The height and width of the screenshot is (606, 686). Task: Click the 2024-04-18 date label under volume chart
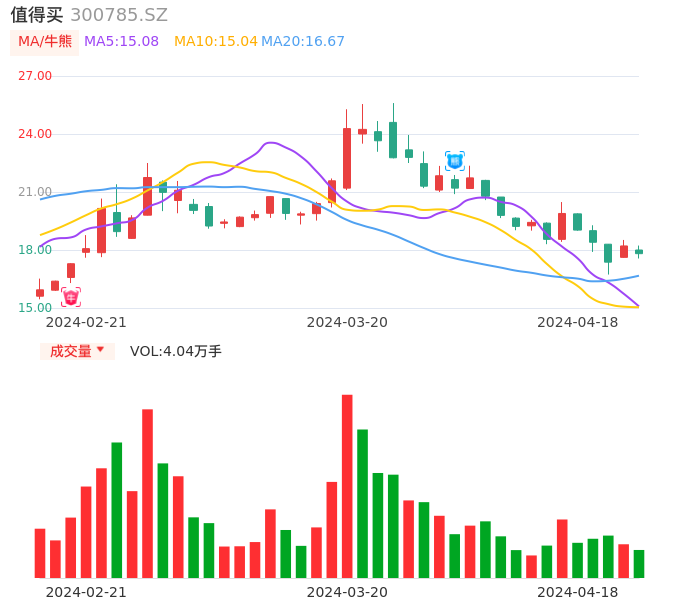coord(577,592)
